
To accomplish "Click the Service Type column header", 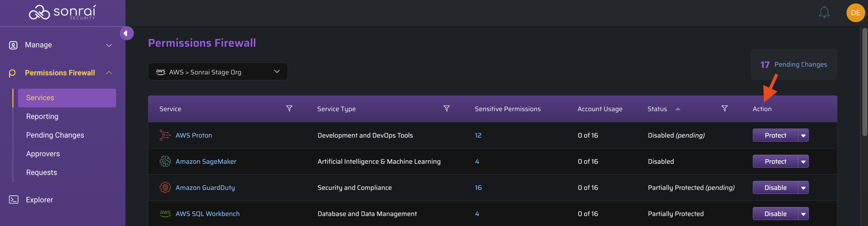I will click(336, 109).
